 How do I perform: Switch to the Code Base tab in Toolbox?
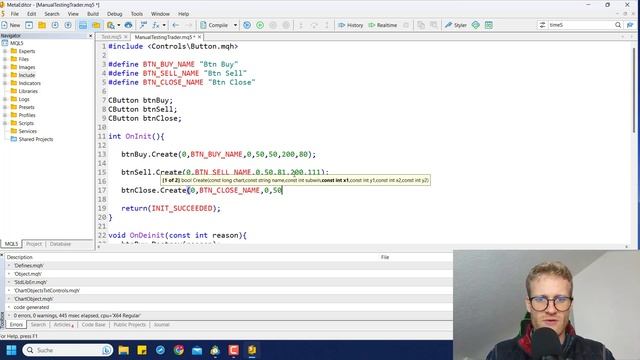[93, 324]
